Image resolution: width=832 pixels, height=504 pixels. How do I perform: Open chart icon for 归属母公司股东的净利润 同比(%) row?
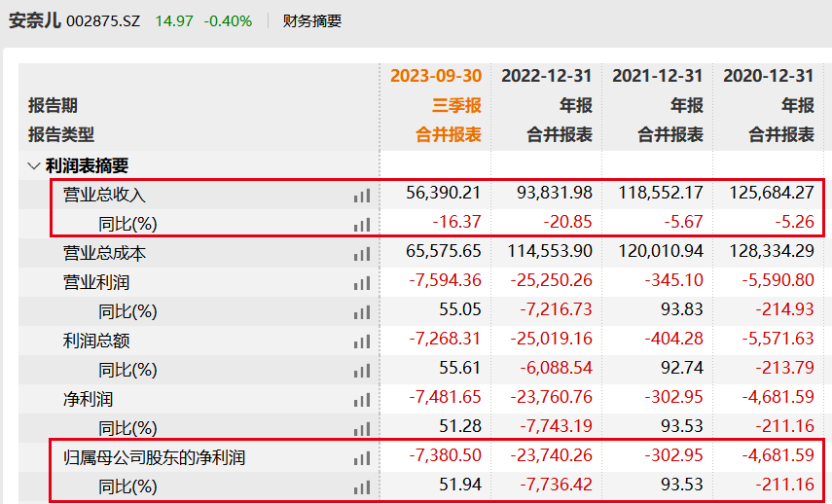(x=362, y=487)
